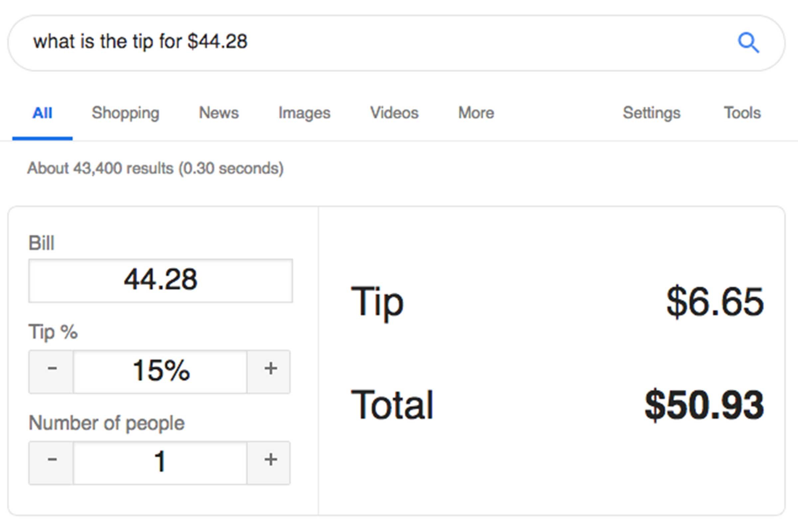
Task: Select the All results tab
Action: point(43,113)
